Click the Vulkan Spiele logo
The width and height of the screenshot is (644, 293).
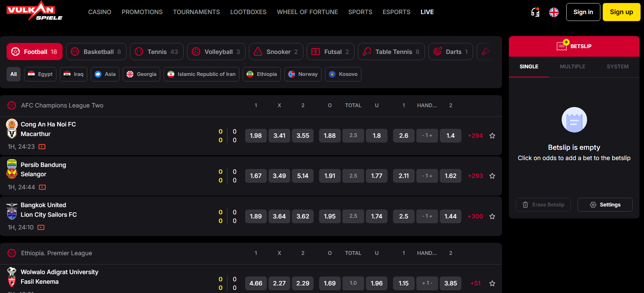pyautogui.click(x=34, y=11)
